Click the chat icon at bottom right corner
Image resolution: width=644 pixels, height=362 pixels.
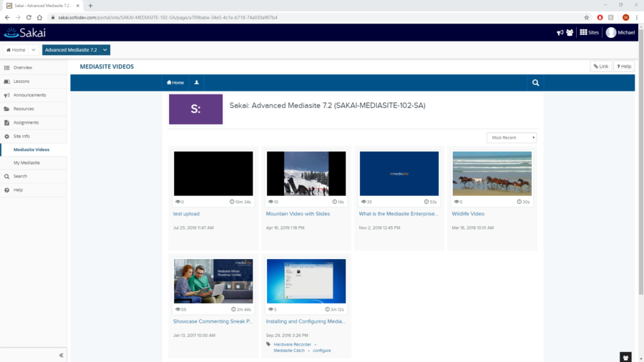tap(625, 358)
